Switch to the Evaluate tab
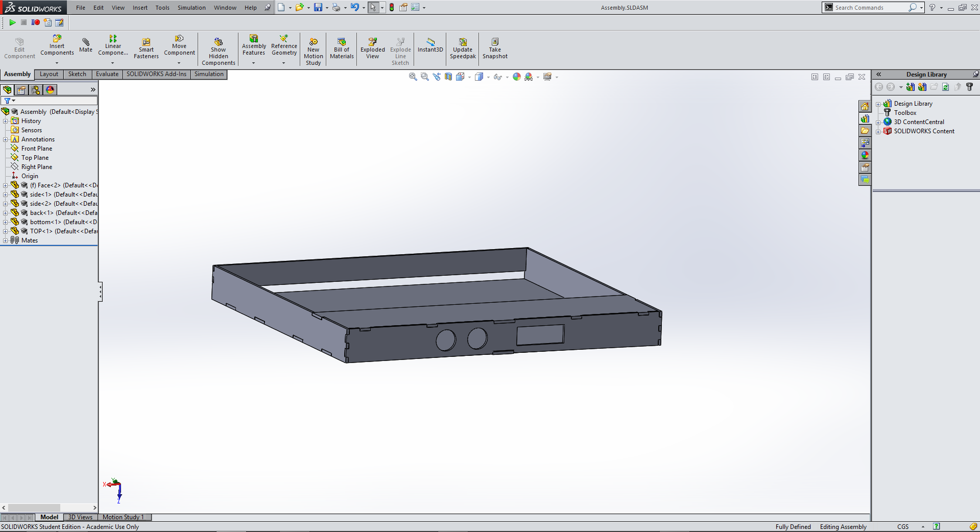Viewport: 980px width, 532px height. [107, 74]
